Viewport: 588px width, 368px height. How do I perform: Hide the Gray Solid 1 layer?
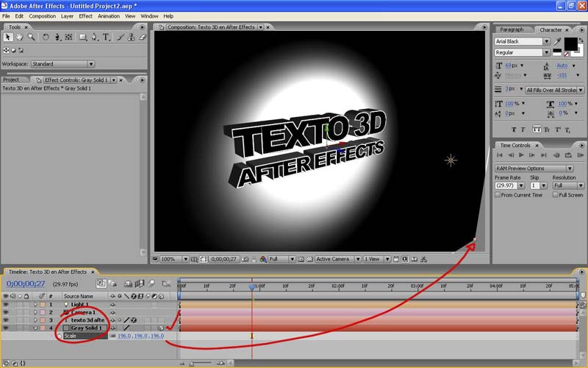6,328
